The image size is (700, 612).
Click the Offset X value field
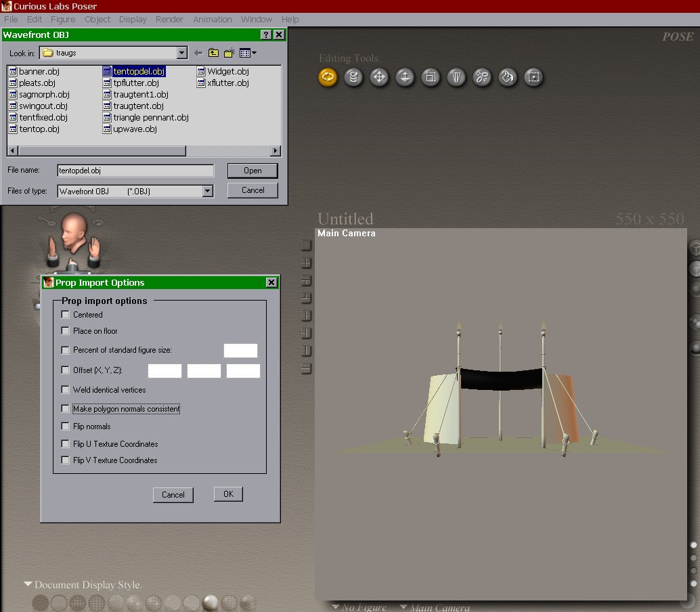[165, 370]
